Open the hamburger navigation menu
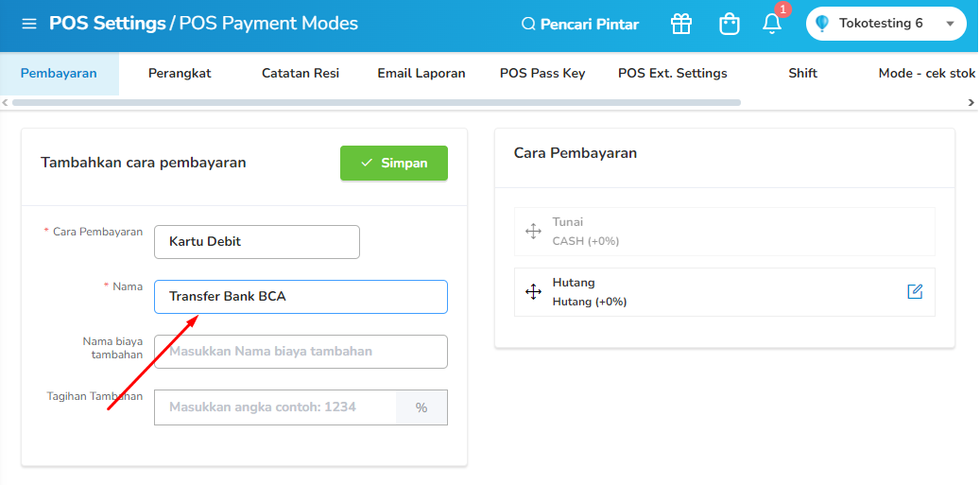 29,24
